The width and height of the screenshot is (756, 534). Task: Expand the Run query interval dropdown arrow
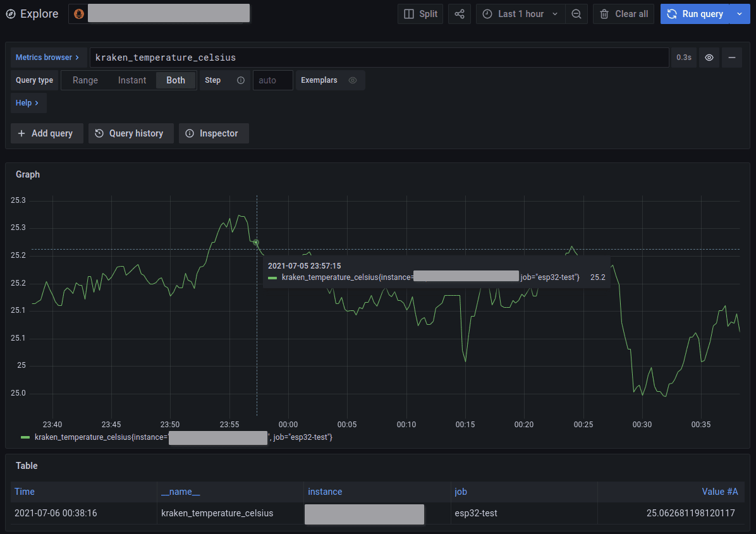pyautogui.click(x=740, y=14)
